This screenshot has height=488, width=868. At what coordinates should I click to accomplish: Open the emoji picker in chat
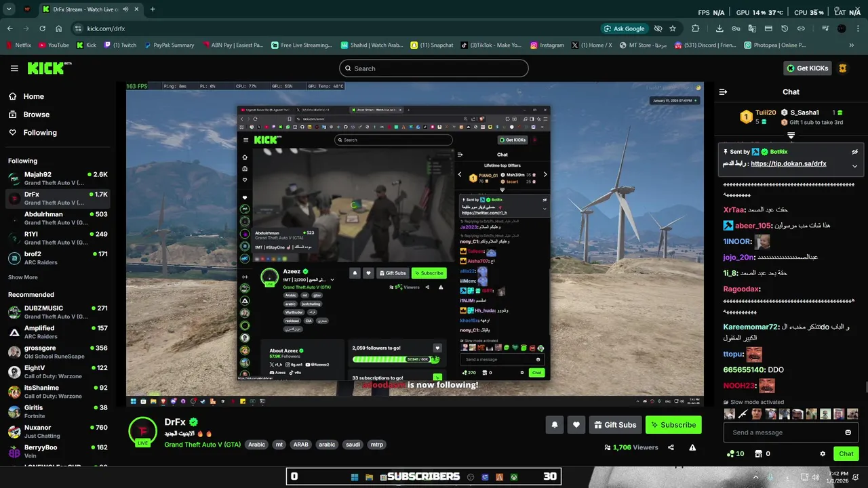click(848, 432)
